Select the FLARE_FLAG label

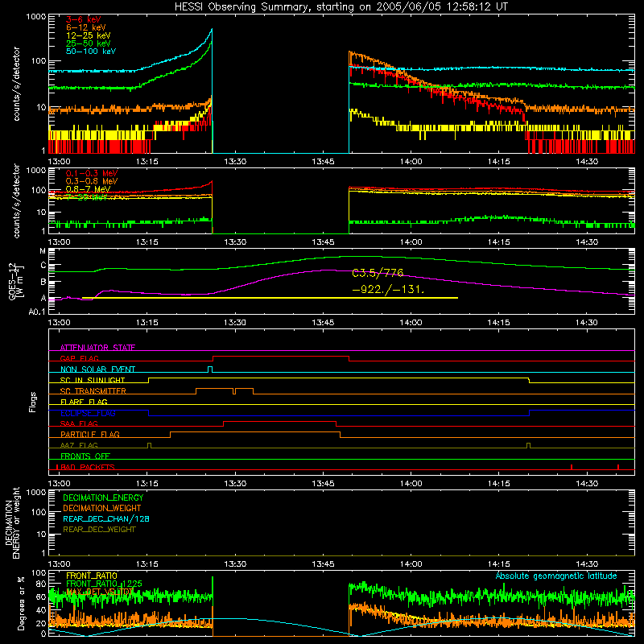(x=84, y=402)
